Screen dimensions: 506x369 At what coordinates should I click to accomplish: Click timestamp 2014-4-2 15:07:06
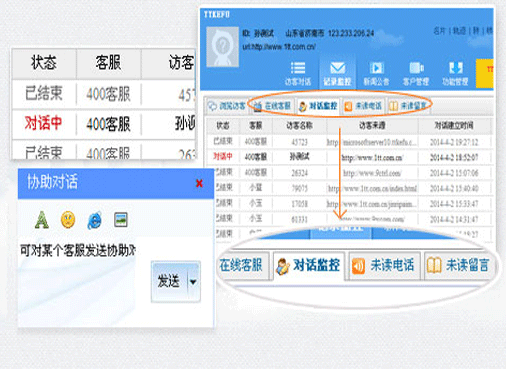[454, 173]
